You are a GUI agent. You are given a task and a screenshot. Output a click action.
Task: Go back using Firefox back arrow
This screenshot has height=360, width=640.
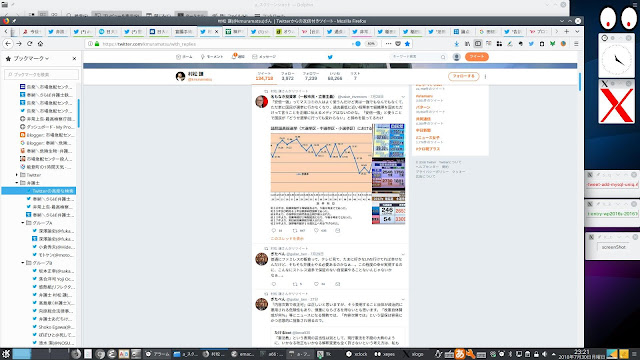pyautogui.click(x=8, y=44)
